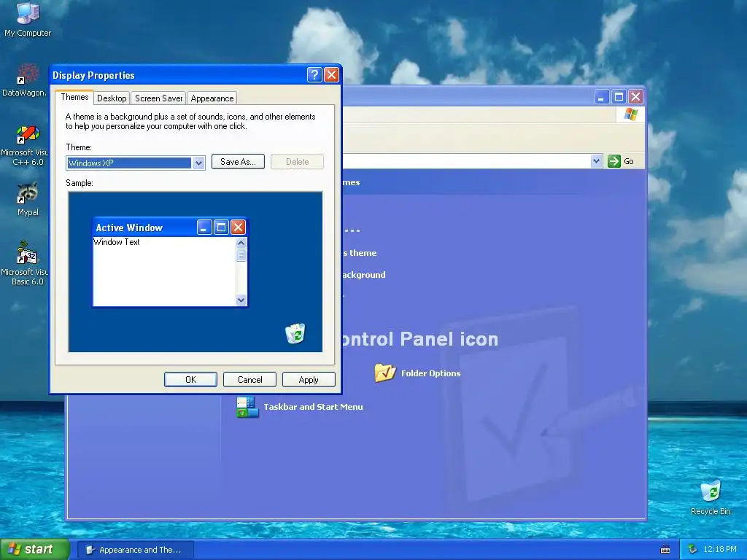Click Cancel in Display Properties
Viewport: 747px width, 560px height.
[x=249, y=379]
